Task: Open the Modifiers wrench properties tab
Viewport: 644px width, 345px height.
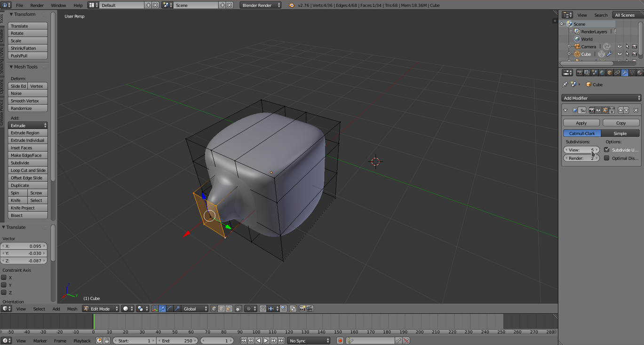Action: coord(624,73)
